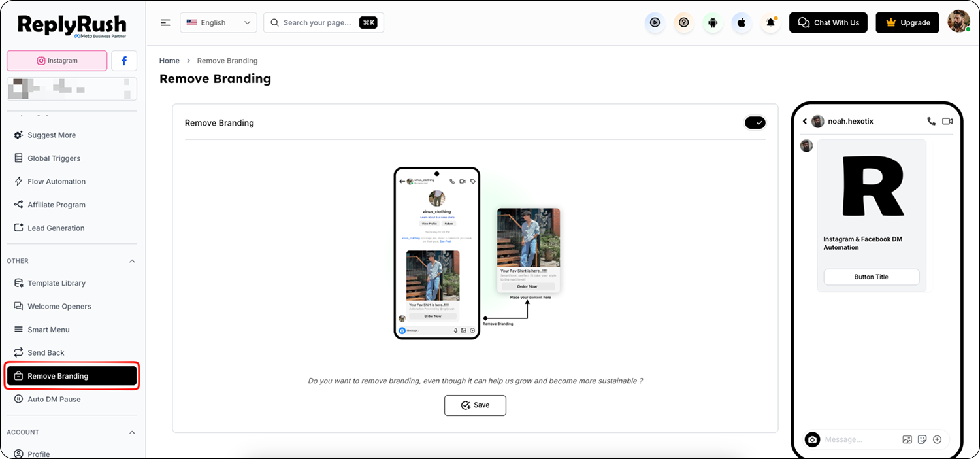Click the branding illustration phone image
Image resolution: width=980 pixels, height=459 pixels.
[x=437, y=253]
